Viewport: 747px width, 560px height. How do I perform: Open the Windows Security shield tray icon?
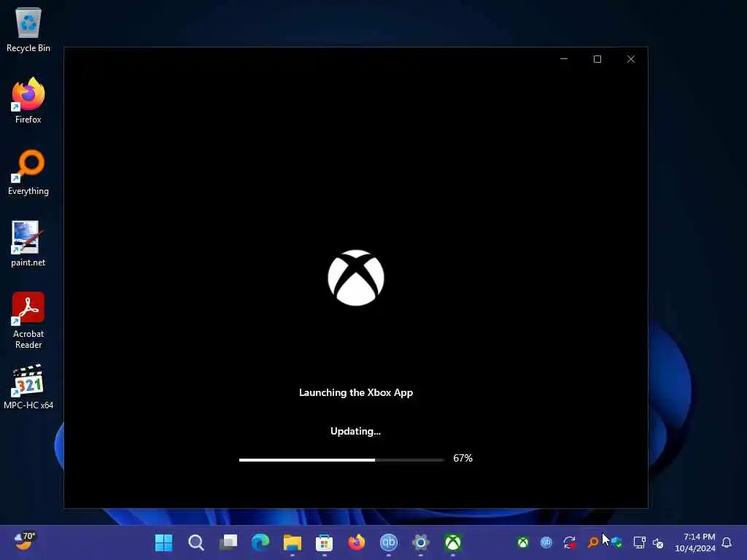616,542
